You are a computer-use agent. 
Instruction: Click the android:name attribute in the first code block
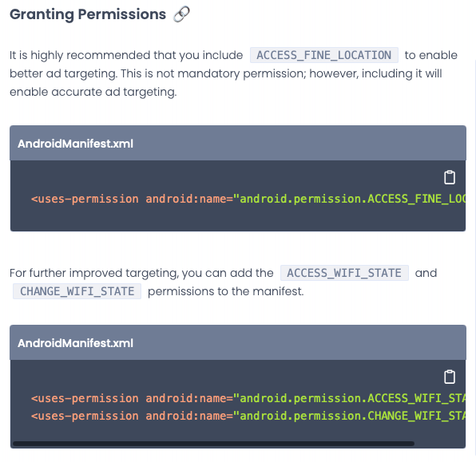coord(185,199)
